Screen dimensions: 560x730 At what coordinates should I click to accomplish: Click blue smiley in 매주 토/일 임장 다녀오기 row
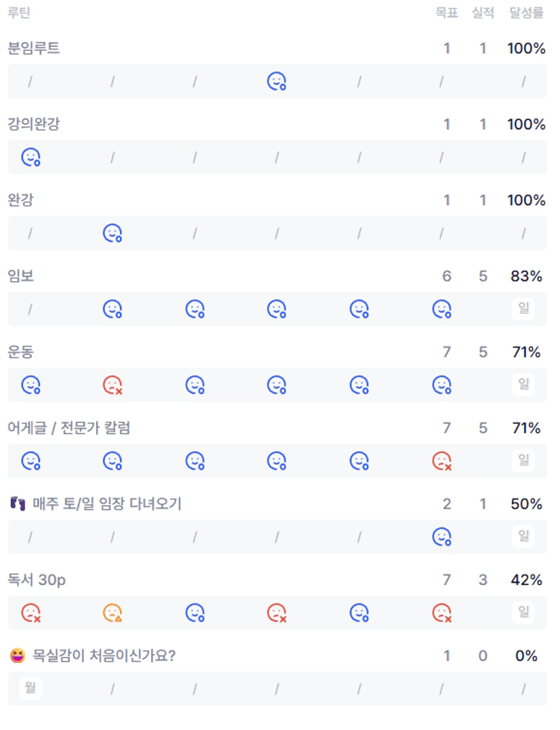point(441,537)
